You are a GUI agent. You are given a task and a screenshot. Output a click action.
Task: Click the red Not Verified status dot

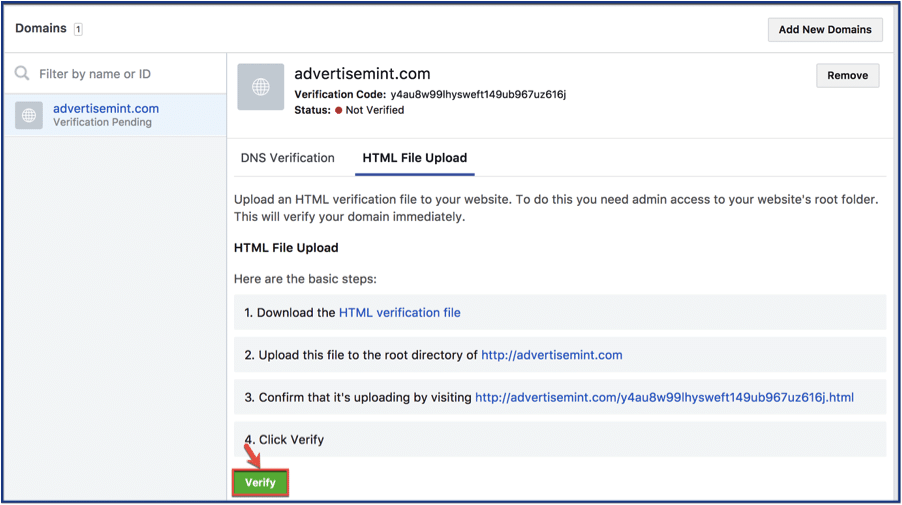[339, 110]
